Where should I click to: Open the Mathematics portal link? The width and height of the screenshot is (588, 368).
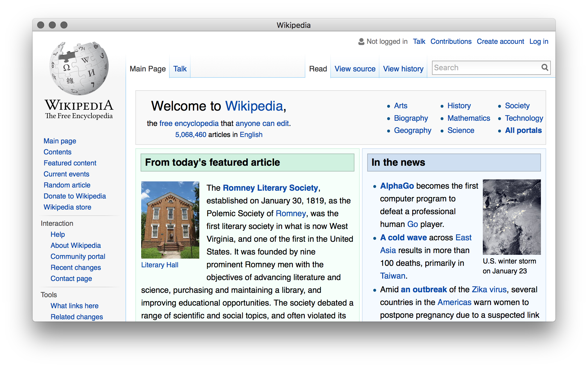pos(469,118)
